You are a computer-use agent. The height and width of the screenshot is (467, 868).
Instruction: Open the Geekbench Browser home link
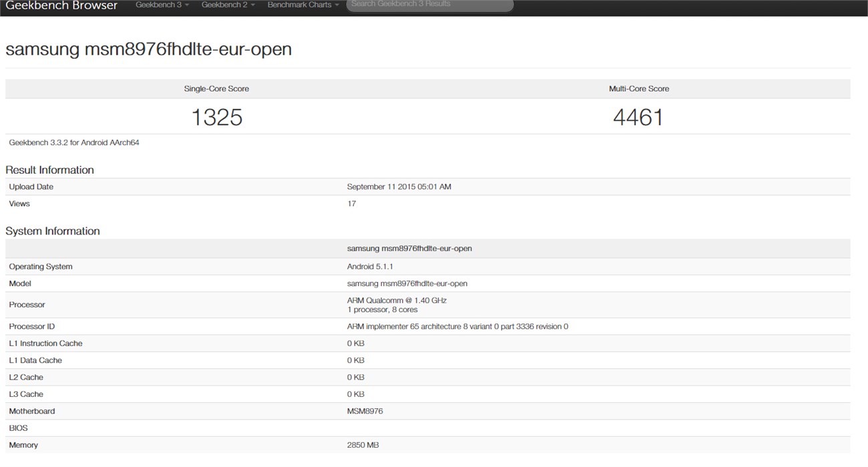pos(61,5)
